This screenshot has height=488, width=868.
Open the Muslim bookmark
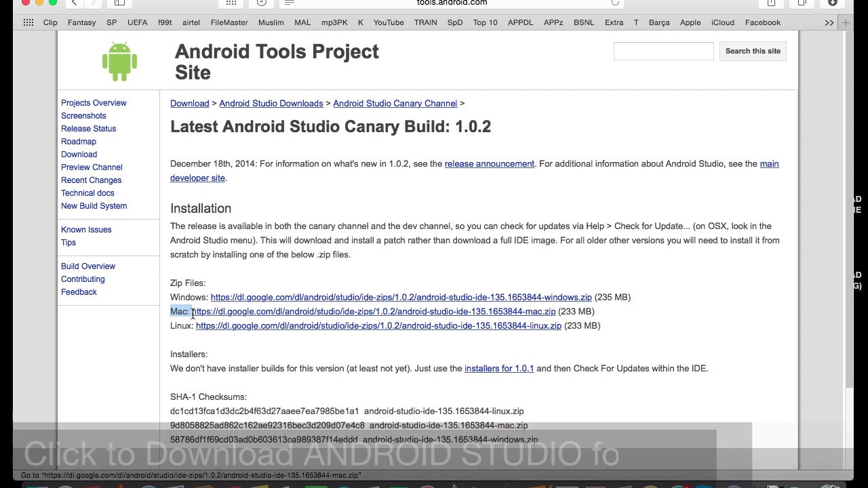(271, 22)
